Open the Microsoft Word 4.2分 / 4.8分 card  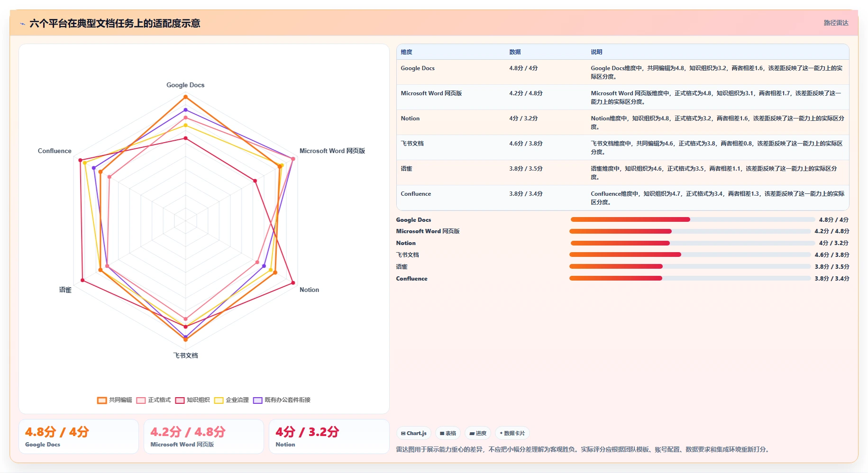click(204, 437)
